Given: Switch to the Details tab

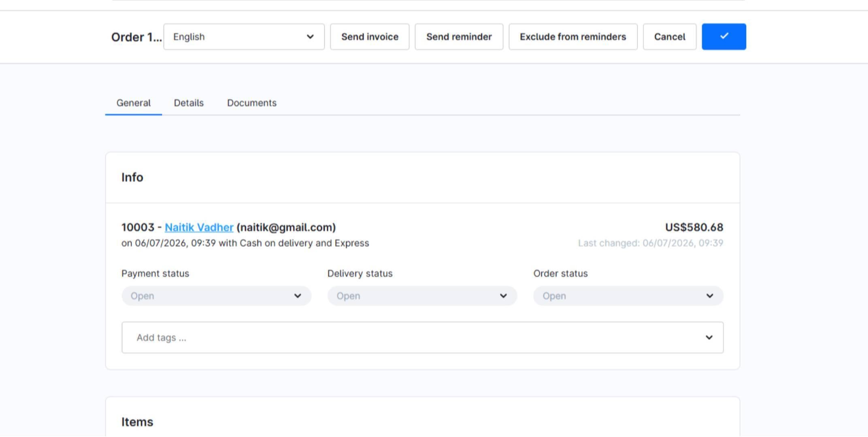Looking at the screenshot, I should point(189,103).
